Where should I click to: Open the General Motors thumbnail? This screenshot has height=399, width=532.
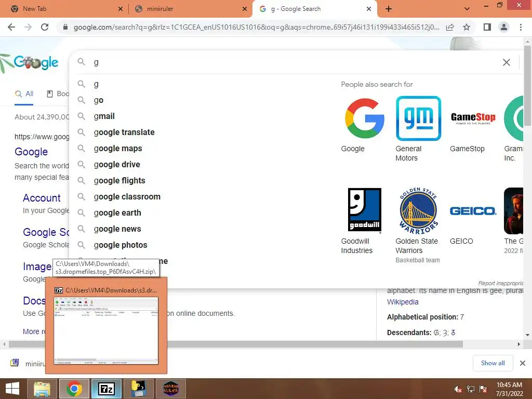pyautogui.click(x=419, y=118)
